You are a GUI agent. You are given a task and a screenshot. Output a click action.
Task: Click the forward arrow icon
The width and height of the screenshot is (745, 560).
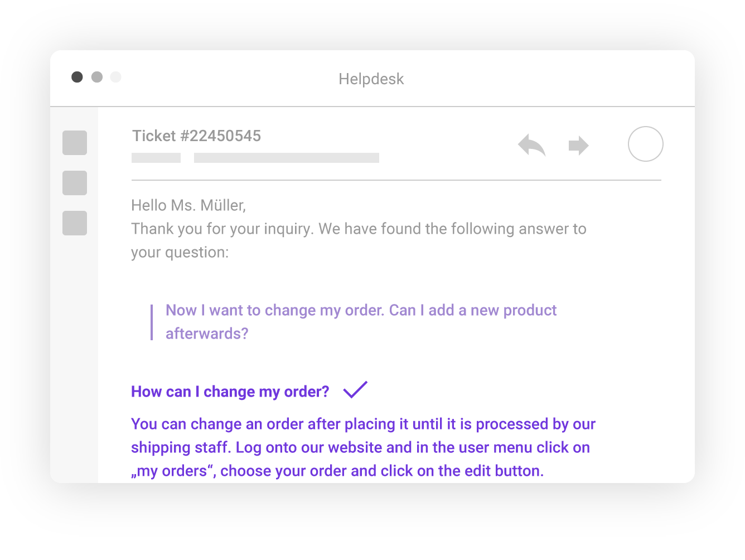pos(578,146)
